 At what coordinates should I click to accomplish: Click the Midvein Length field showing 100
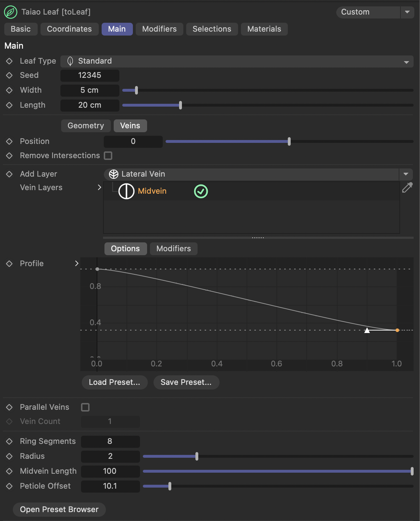[x=111, y=471]
